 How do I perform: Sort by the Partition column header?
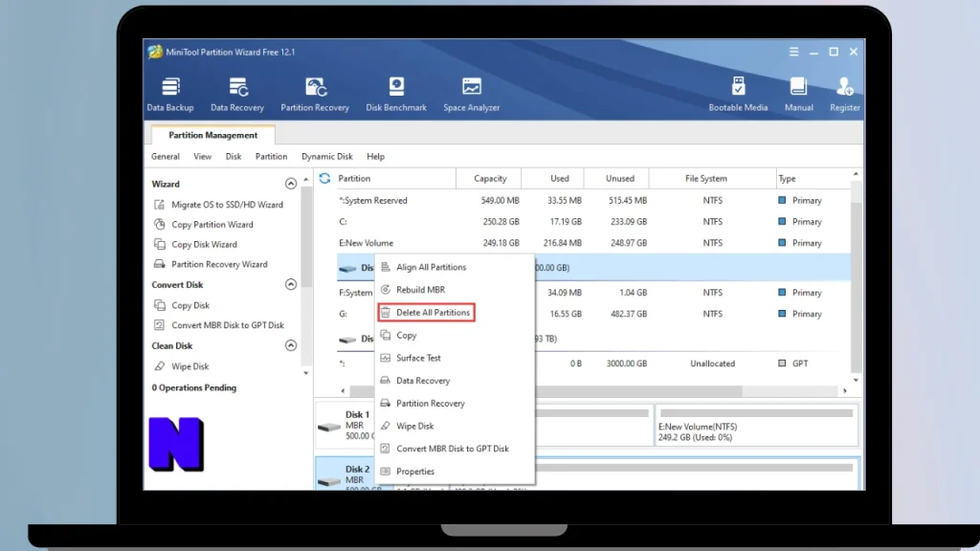[x=397, y=178]
